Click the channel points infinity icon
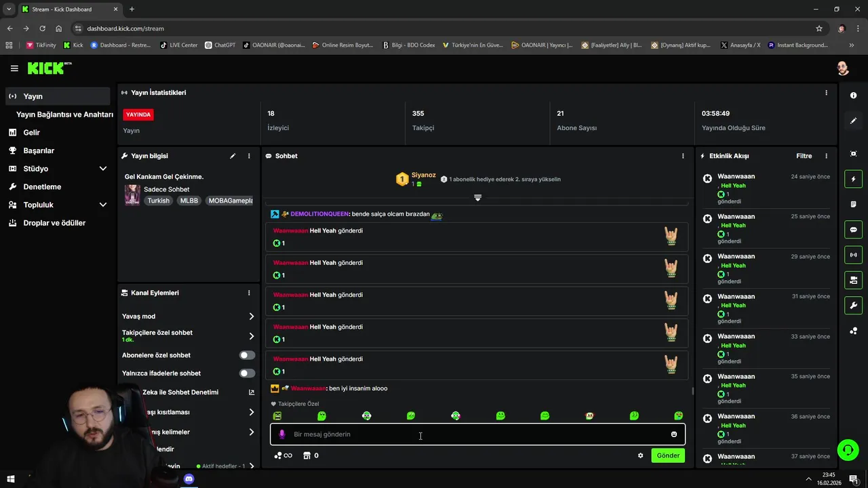 [283, 455]
